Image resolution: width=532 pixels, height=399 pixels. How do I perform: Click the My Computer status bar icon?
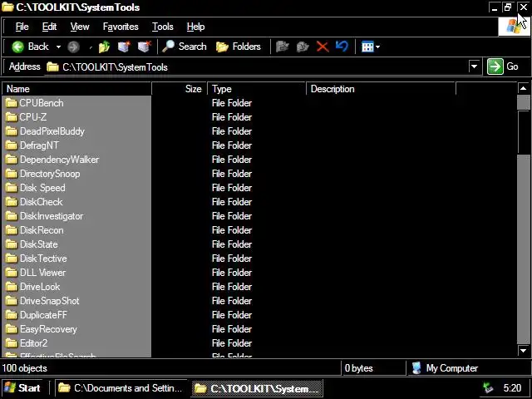click(x=416, y=368)
